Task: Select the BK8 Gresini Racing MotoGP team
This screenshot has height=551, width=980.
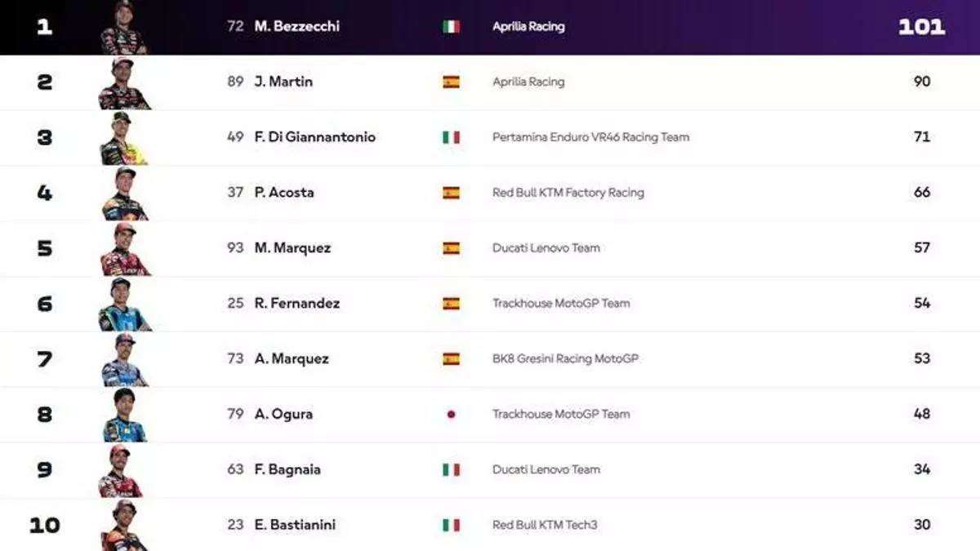Action: [565, 358]
